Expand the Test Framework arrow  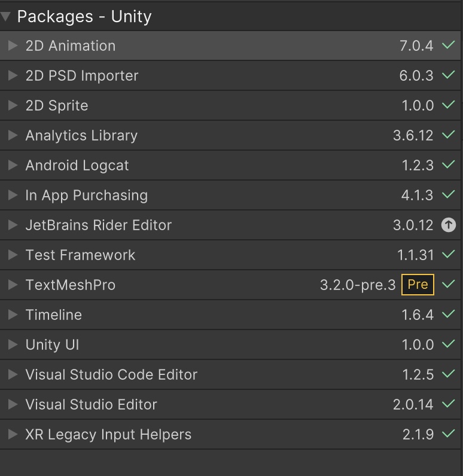[13, 255]
